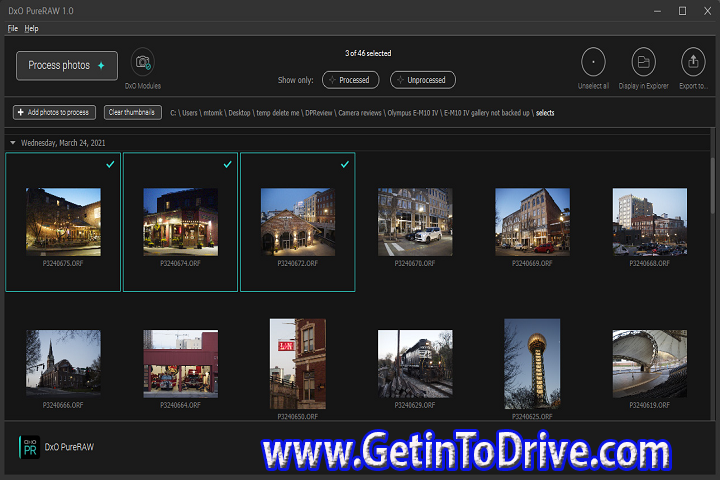Viewport: 720px width, 480px height.
Task: Select fire station thumbnail P3240664.ORF
Action: pyautogui.click(x=180, y=364)
